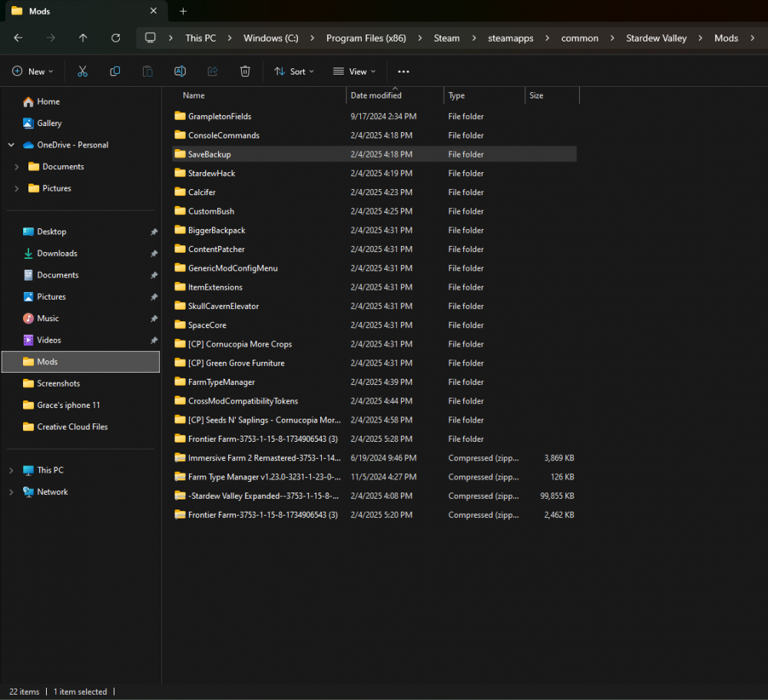Click the Rename icon in toolbar

pos(180,71)
